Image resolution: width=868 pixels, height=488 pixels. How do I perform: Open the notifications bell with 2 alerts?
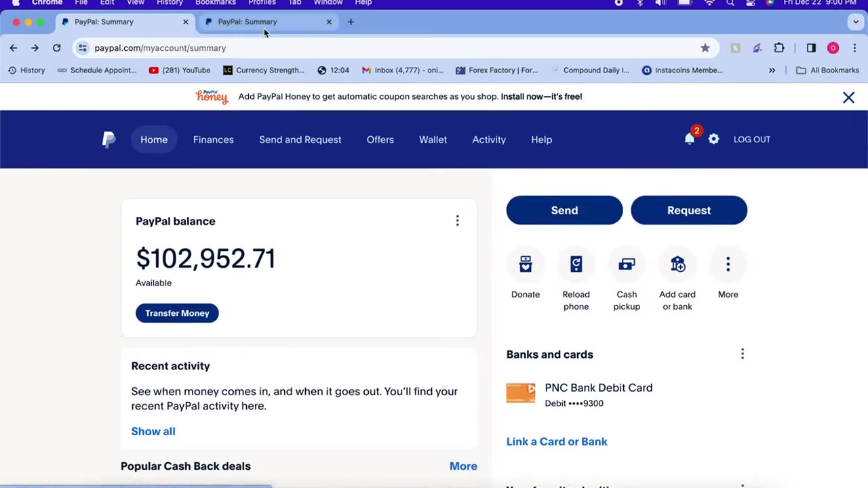tap(690, 139)
